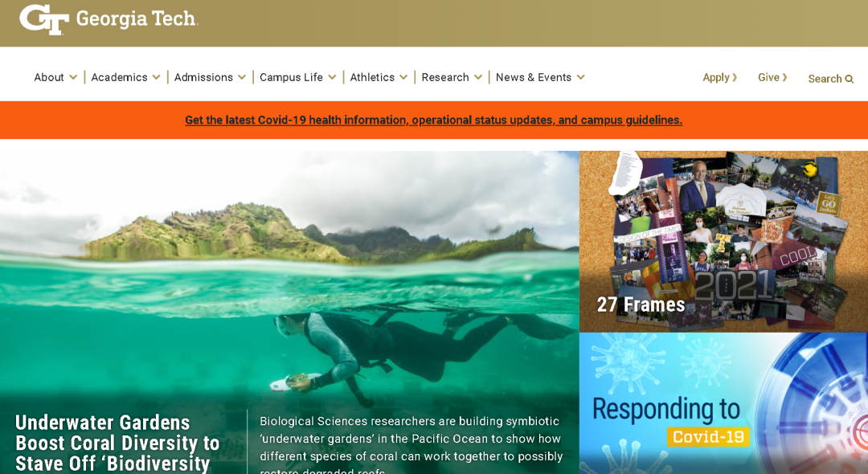This screenshot has height=474, width=868.
Task: Click the GT logo icon
Action: pos(44,20)
